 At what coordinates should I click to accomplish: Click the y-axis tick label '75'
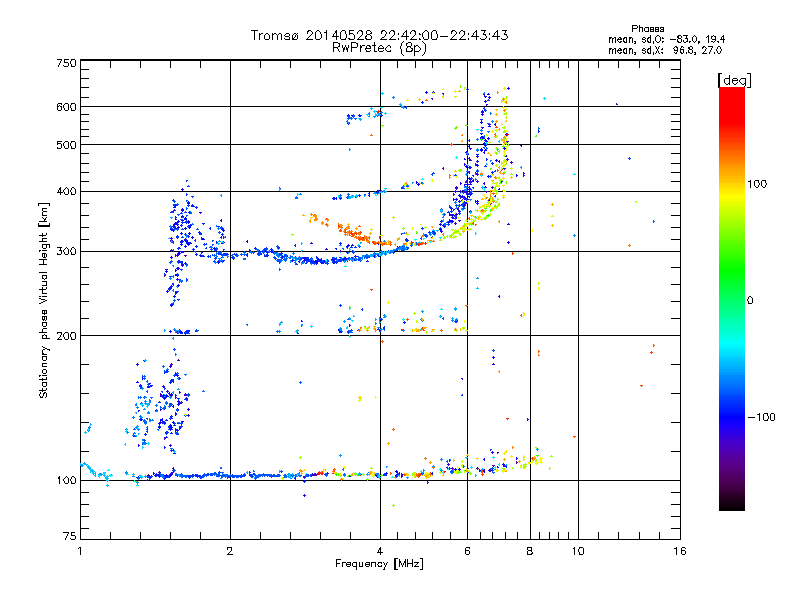tap(70, 536)
